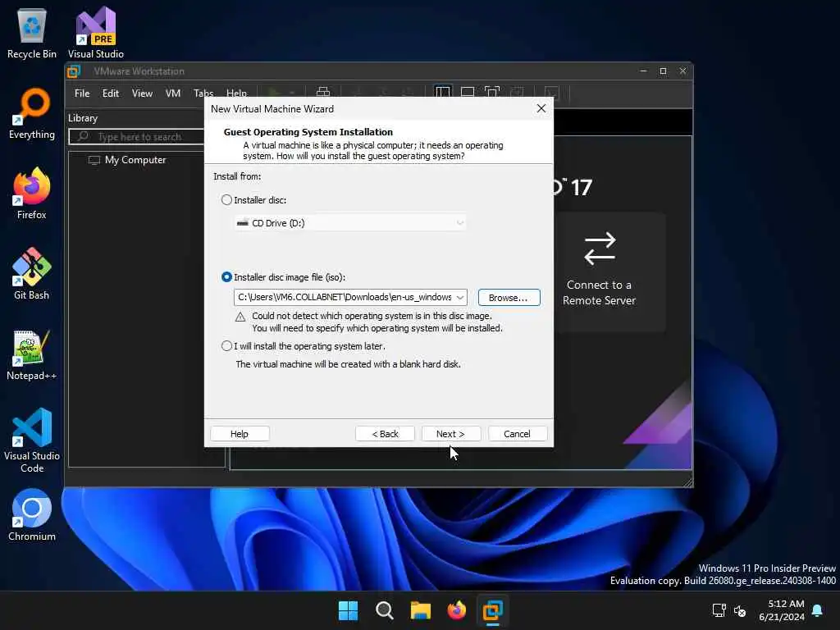The height and width of the screenshot is (630, 840).
Task: Launch the Everything search shortcut
Action: [32, 113]
